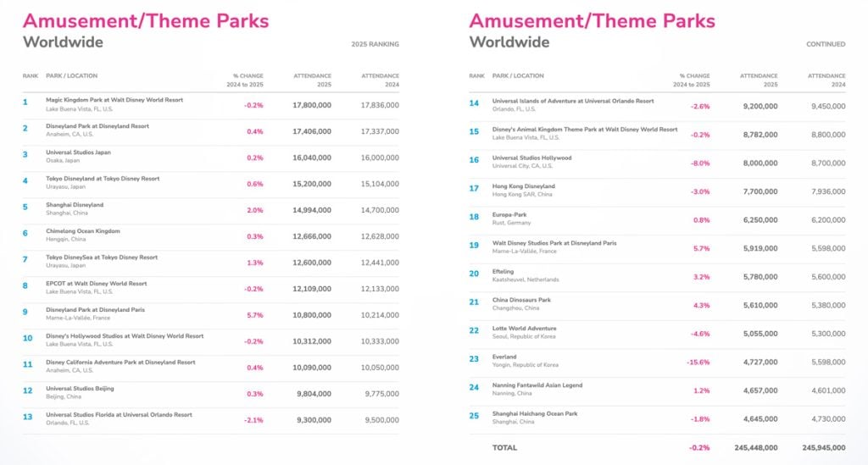Click 'Universal Studios Hollywood' park name
868x465 pixels.
[x=532, y=158]
